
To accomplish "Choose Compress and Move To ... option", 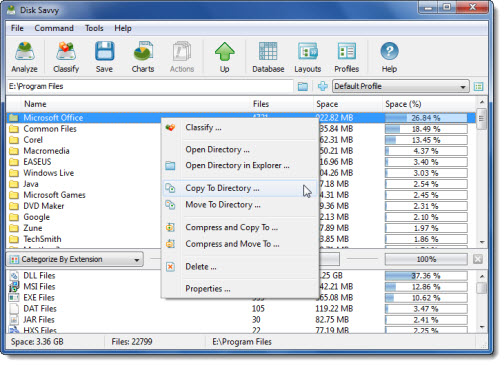I will pyautogui.click(x=239, y=244).
